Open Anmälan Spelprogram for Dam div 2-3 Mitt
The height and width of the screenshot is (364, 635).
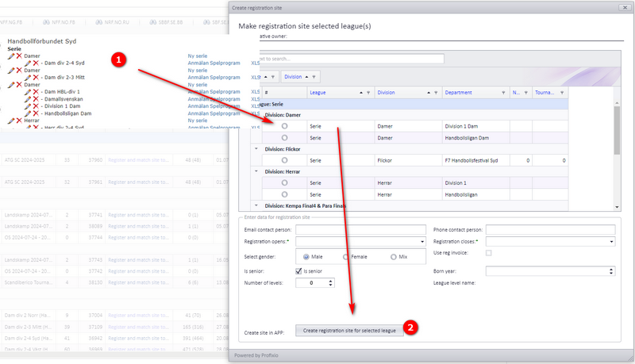pos(214,77)
